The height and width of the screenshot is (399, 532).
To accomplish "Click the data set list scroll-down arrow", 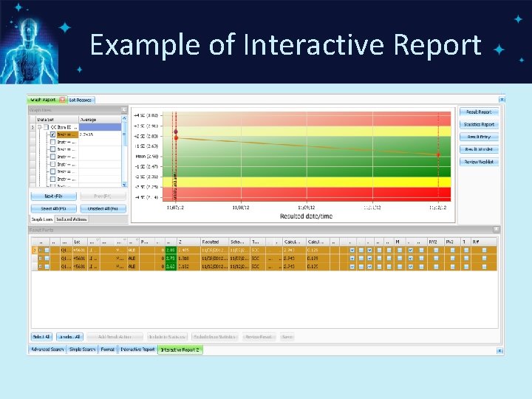I will click(x=124, y=185).
